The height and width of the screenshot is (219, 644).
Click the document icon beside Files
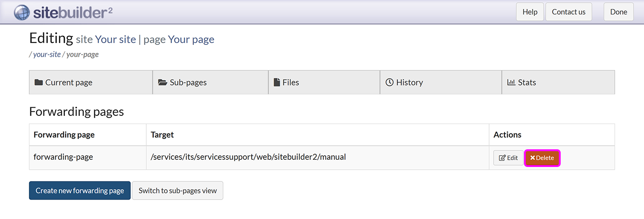pos(277,82)
